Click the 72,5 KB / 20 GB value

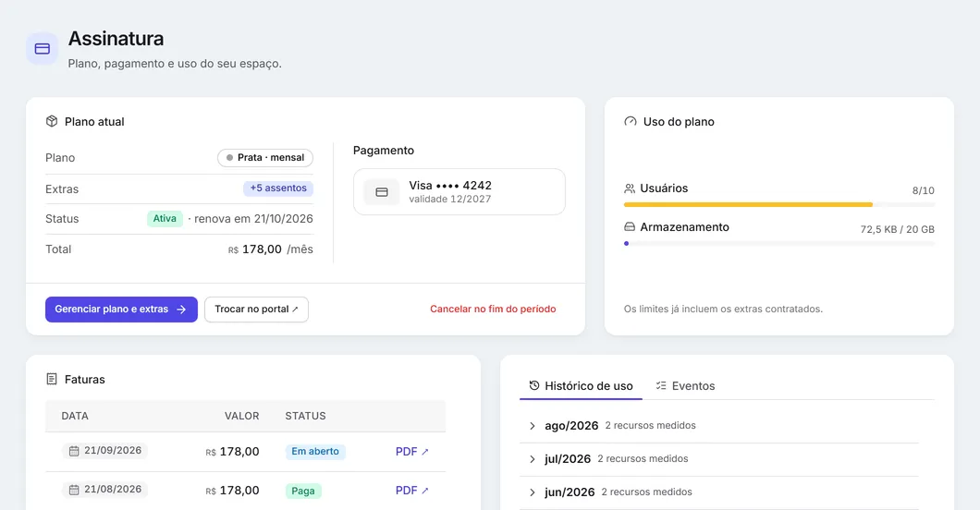click(x=898, y=229)
